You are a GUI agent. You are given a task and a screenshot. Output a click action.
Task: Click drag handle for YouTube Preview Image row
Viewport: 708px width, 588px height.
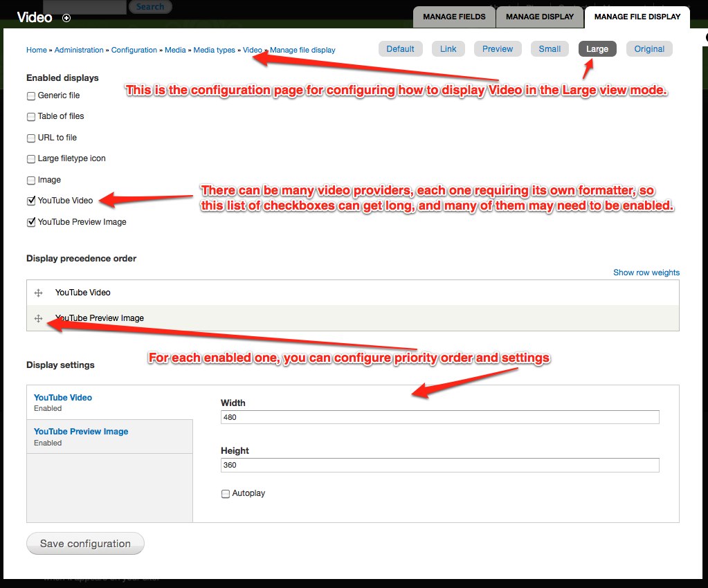pos(39,318)
